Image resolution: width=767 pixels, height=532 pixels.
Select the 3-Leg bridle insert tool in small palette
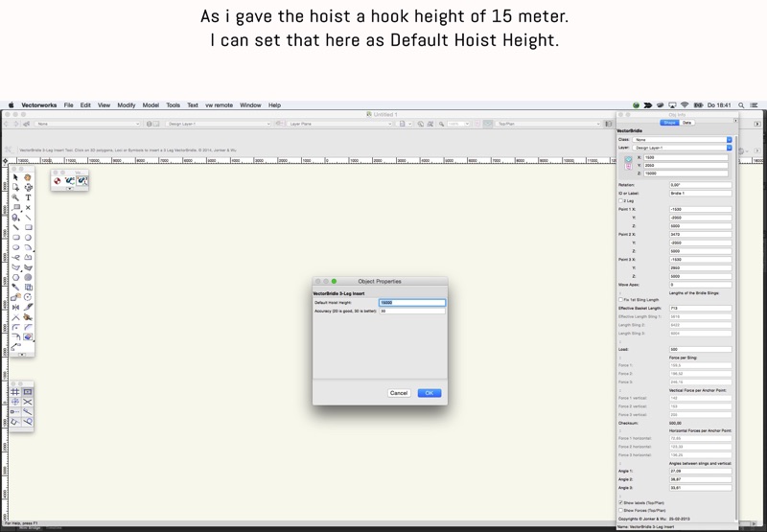[81, 181]
